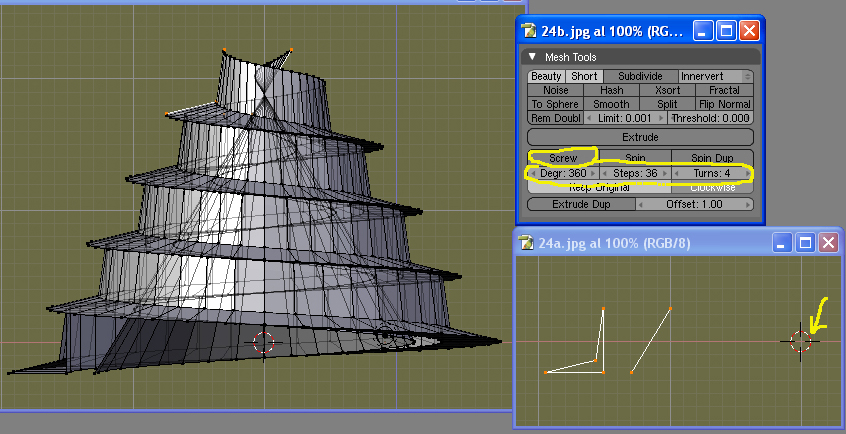Click the 3D cursor in 24a.jpg window
846x434 pixels.
(x=800, y=341)
